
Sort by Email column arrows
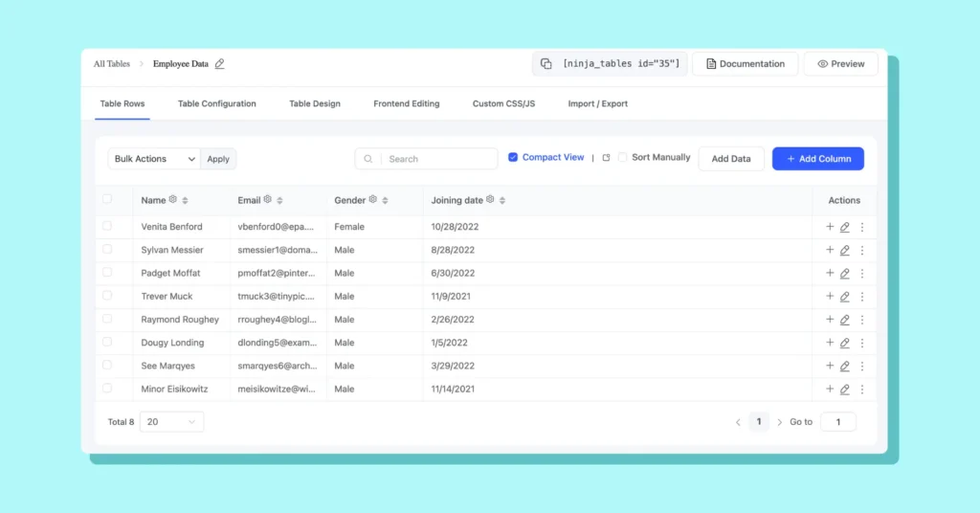coord(279,201)
